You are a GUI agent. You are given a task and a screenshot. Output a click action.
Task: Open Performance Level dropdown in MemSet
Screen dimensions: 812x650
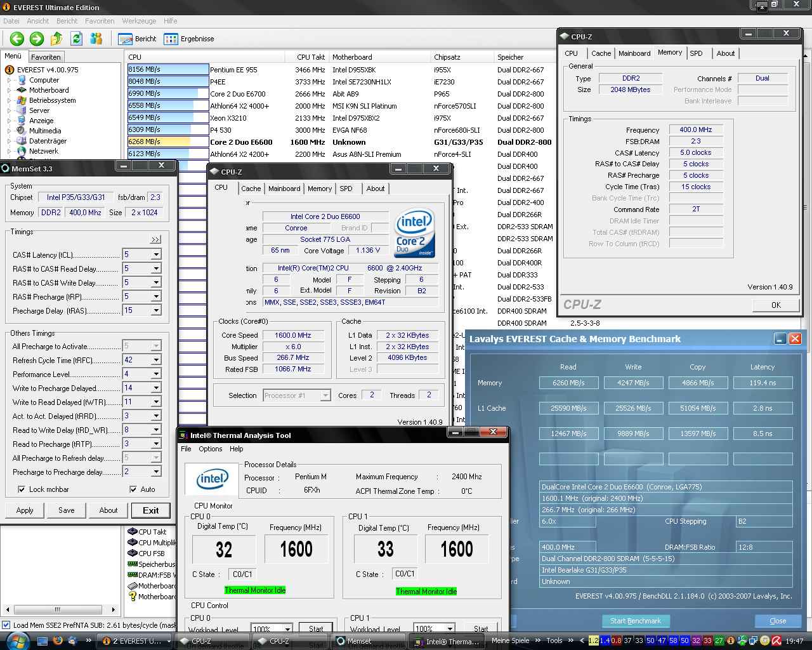coord(155,374)
